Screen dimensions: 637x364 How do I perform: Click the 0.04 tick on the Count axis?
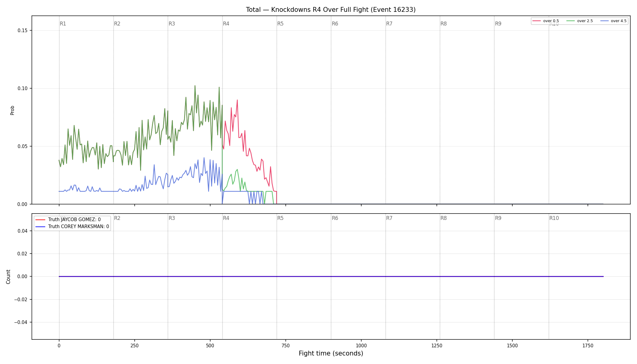[22, 231]
